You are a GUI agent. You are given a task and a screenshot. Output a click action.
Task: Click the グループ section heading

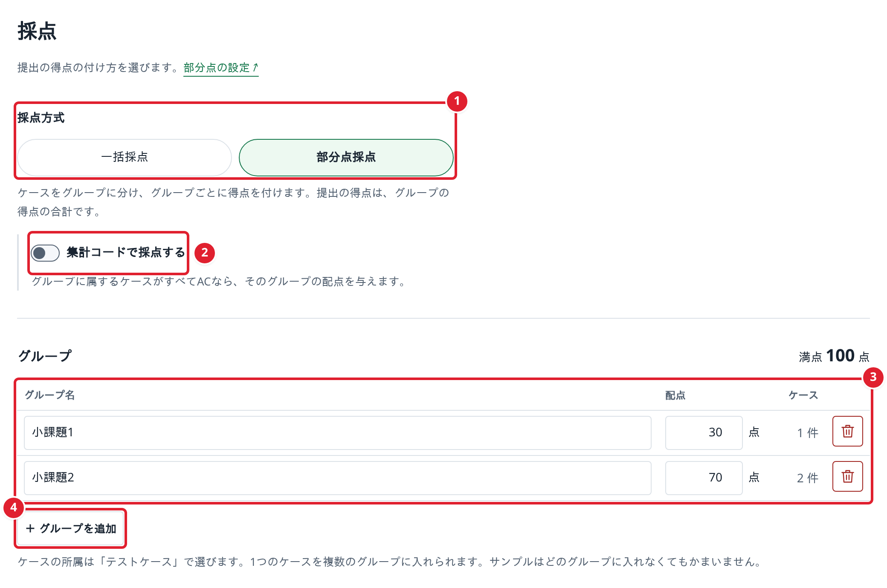[45, 356]
